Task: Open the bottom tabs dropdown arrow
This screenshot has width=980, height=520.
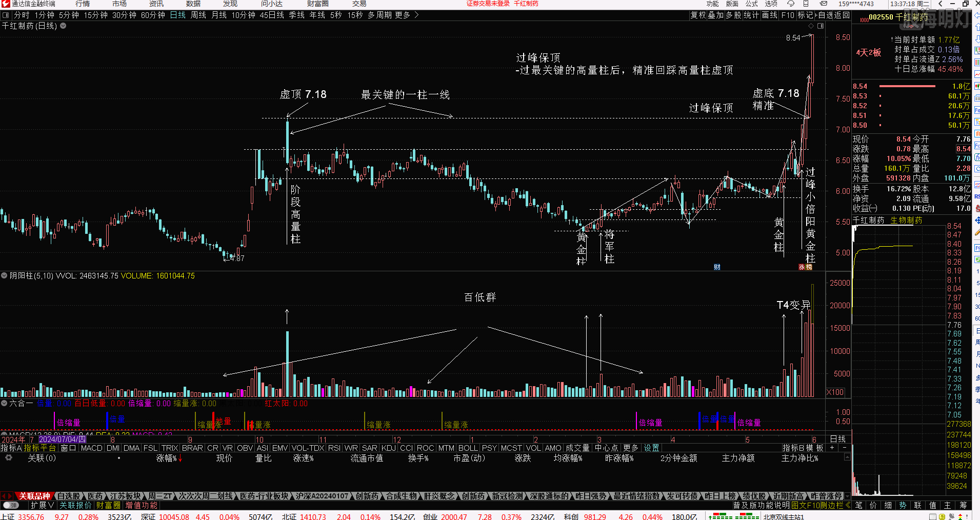Action: click(847, 496)
